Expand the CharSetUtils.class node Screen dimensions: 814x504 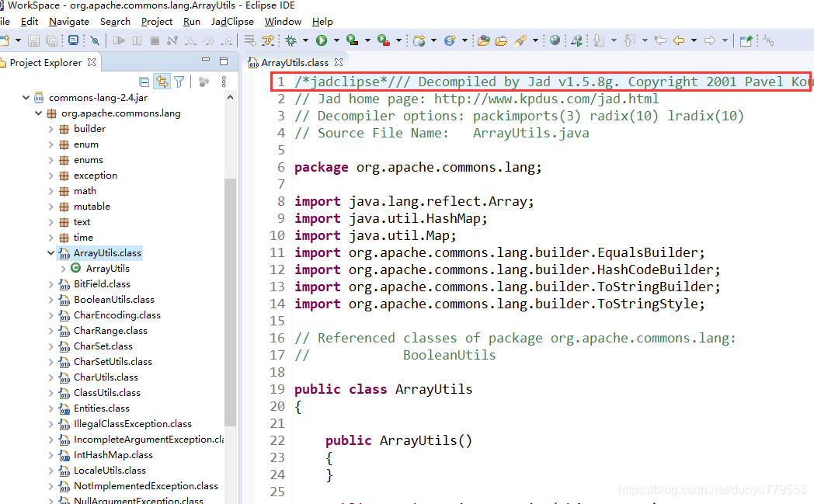(x=51, y=362)
